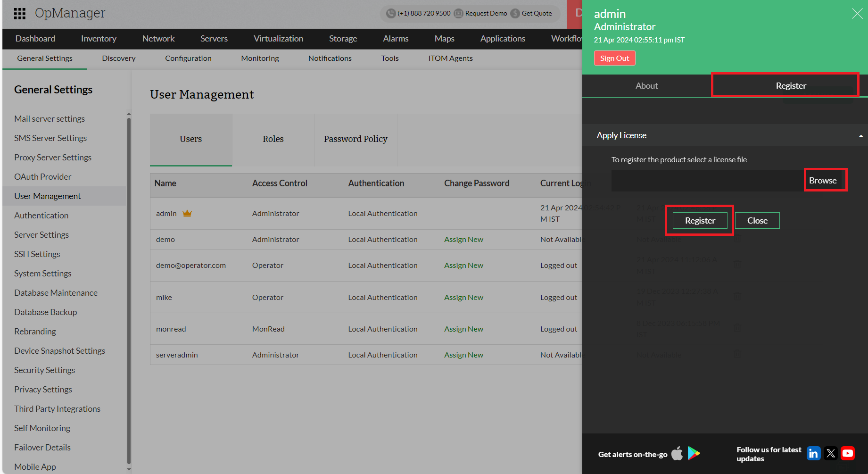
Task: Open the YouTube channel icon
Action: click(x=848, y=453)
